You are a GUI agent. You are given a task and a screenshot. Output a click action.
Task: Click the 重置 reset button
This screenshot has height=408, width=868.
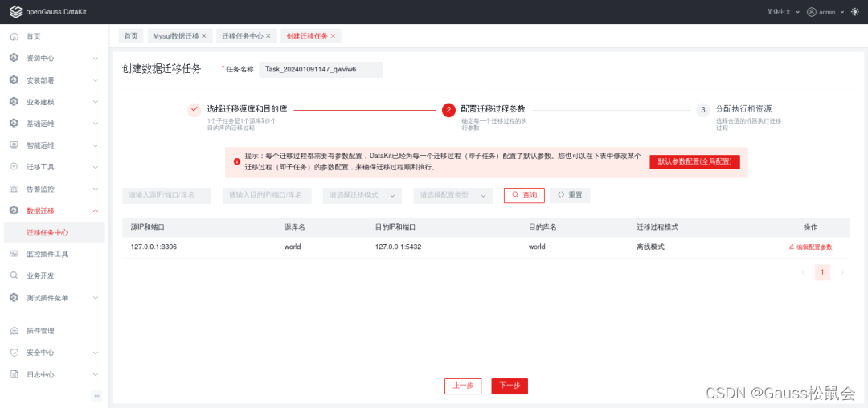[570, 195]
